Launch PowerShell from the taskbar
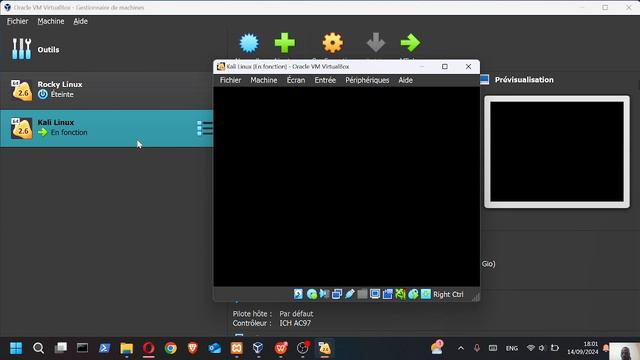 [x=104, y=348]
